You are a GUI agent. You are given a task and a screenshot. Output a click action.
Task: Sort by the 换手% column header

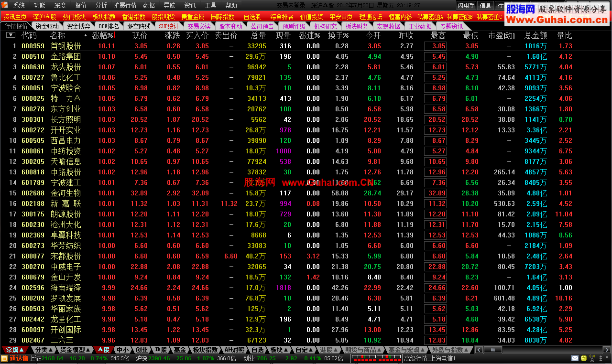338,36
